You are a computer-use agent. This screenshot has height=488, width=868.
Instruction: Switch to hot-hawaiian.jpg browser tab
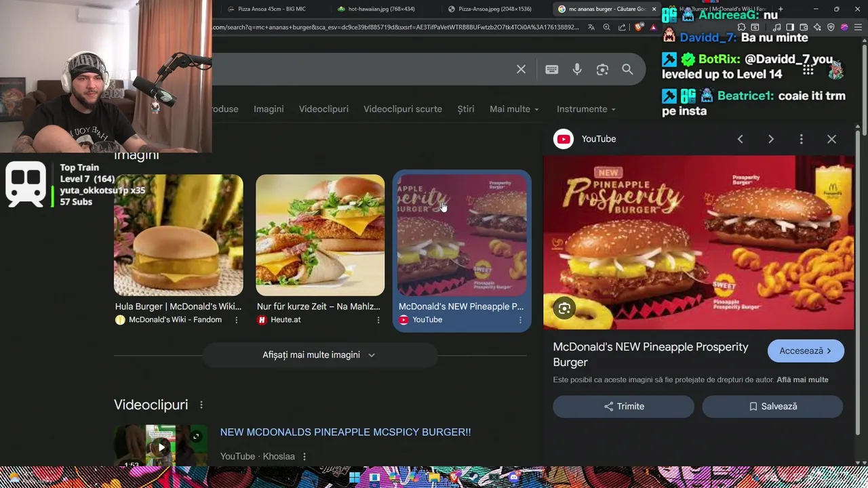click(x=381, y=9)
